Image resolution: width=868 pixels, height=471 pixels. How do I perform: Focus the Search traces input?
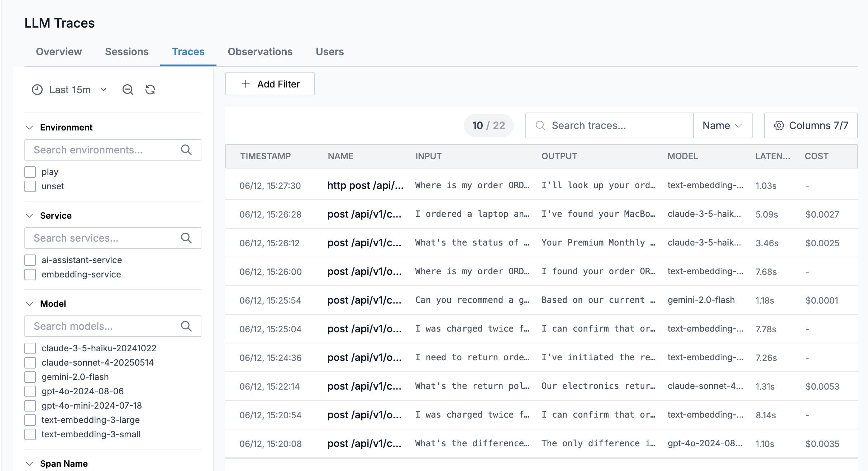tap(609, 125)
